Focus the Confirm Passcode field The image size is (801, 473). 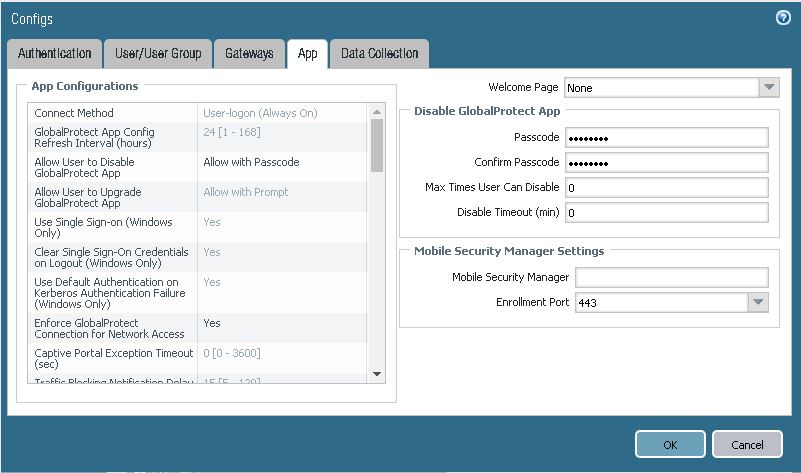(667, 162)
